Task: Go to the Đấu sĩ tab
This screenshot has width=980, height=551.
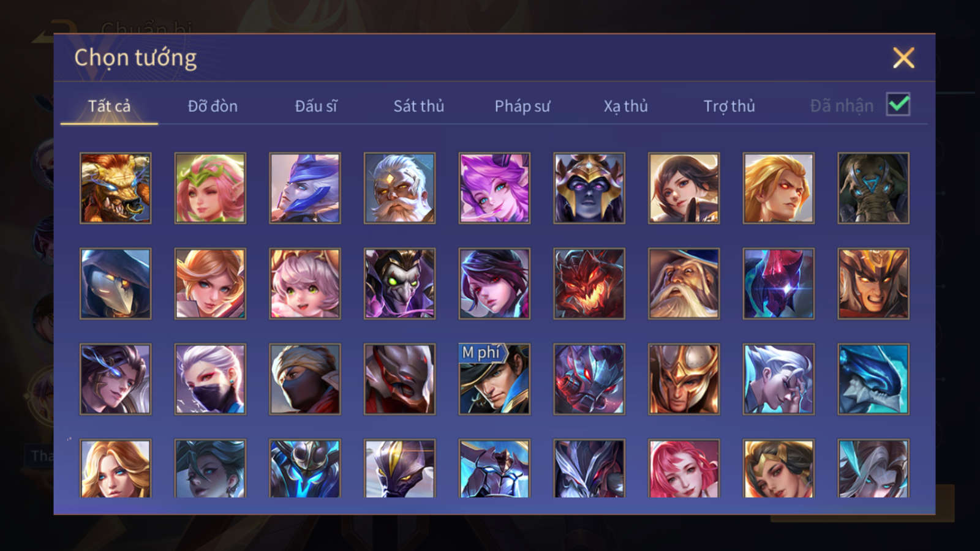Action: (316, 106)
